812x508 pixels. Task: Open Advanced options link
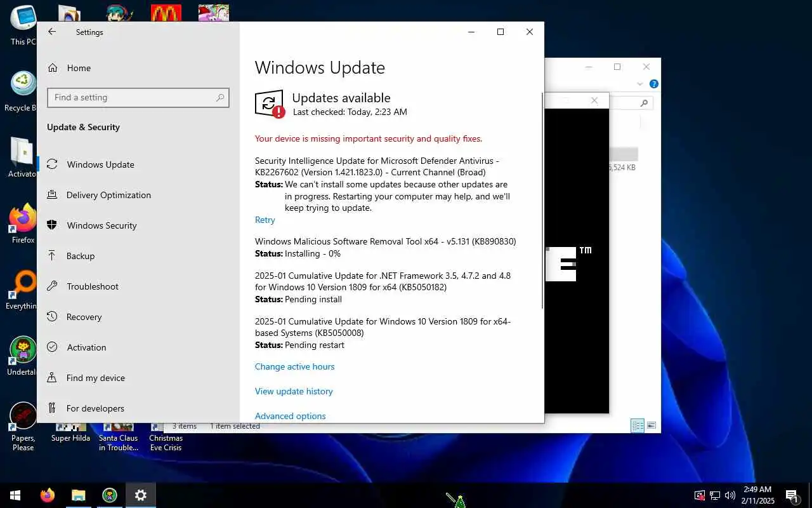point(290,416)
